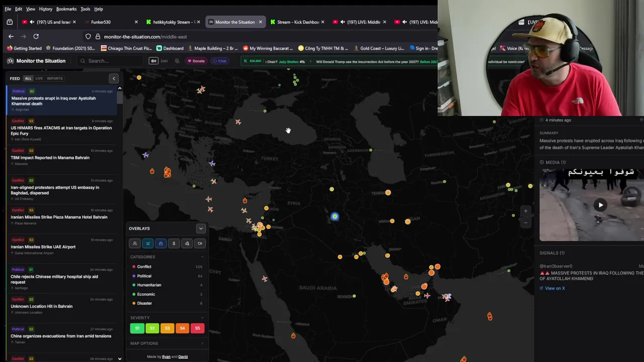Open the History menu
The height and width of the screenshot is (362, 644).
[x=45, y=9]
